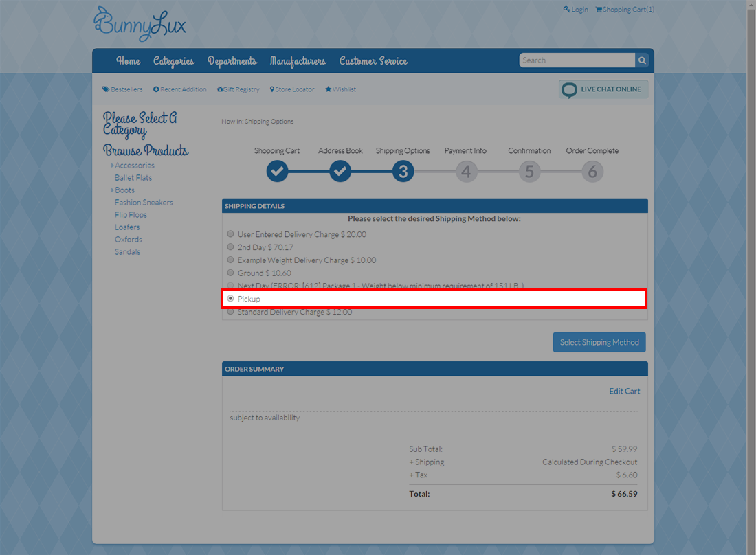The width and height of the screenshot is (756, 555).
Task: Click the page vertical scrollbar
Action: [751, 277]
